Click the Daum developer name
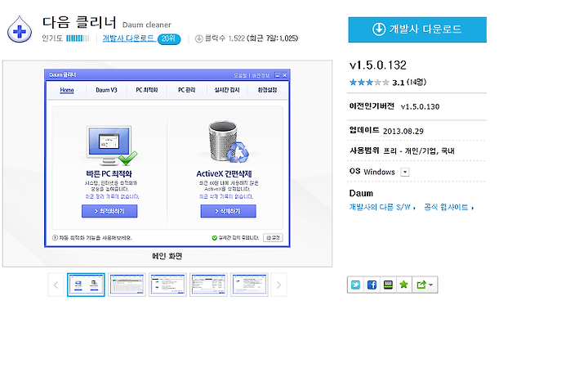Viewport: 588px width, 368px height. point(361,193)
